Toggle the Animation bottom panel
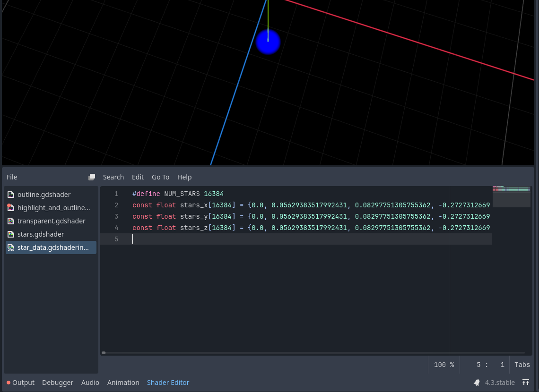Image resolution: width=539 pixels, height=392 pixels. [123, 383]
